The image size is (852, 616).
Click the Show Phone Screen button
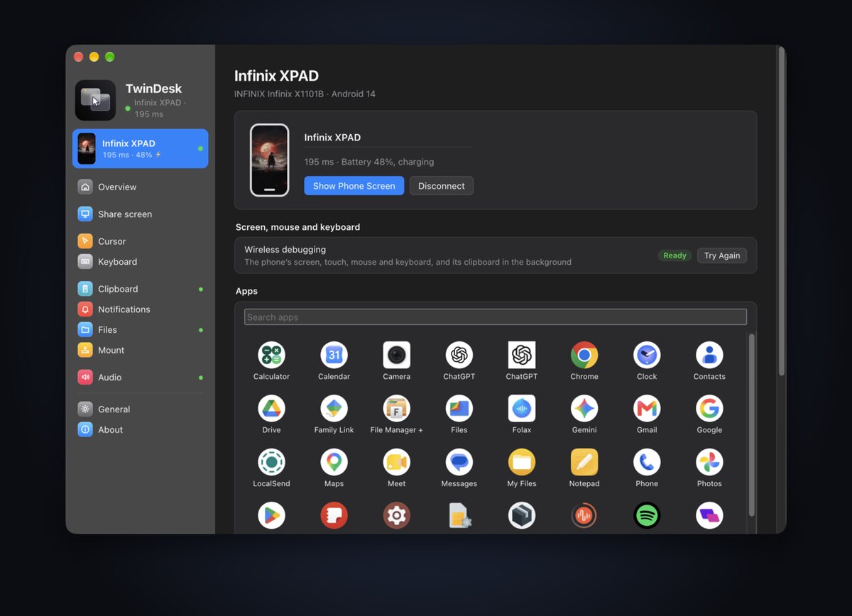(x=354, y=186)
